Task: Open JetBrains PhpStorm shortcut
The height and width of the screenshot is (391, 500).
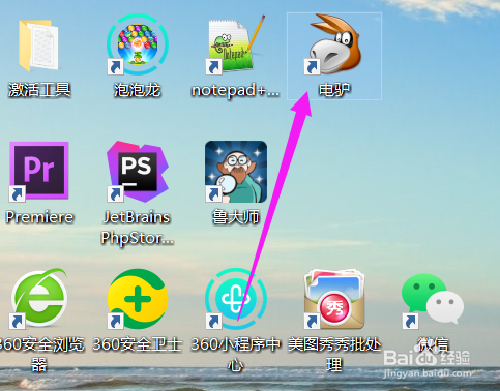Action: 138,172
